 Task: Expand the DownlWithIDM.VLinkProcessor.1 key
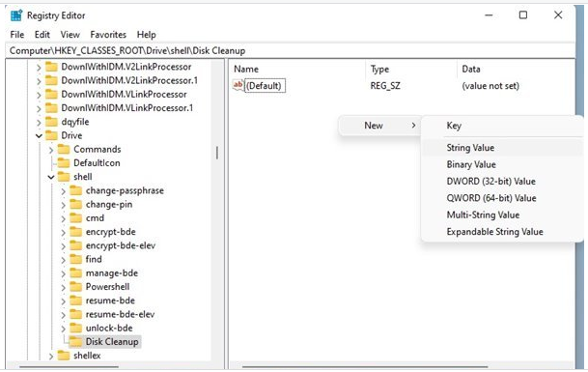coord(39,109)
